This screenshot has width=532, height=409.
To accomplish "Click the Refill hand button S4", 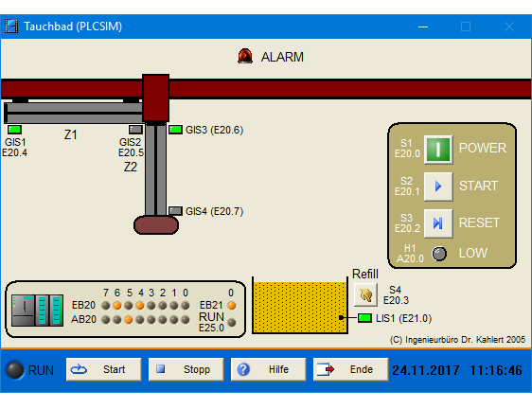I will pos(365,295).
